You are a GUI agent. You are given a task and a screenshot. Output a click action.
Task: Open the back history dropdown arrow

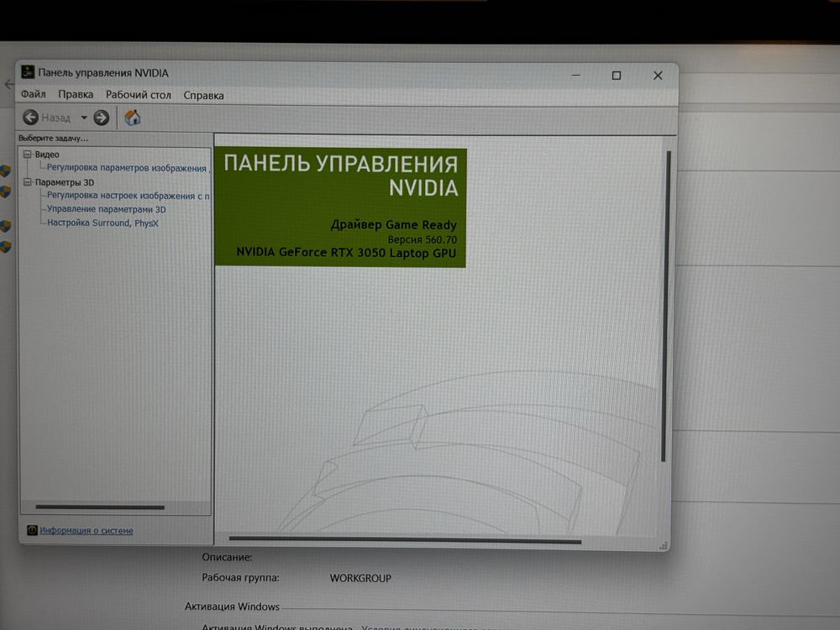pos(84,118)
